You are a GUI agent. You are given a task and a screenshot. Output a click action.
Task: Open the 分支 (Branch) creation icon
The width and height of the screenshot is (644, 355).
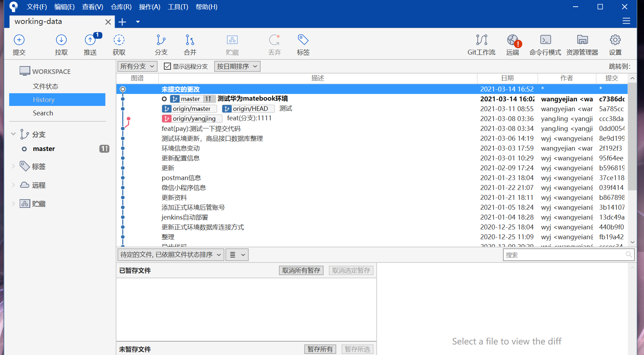click(161, 44)
